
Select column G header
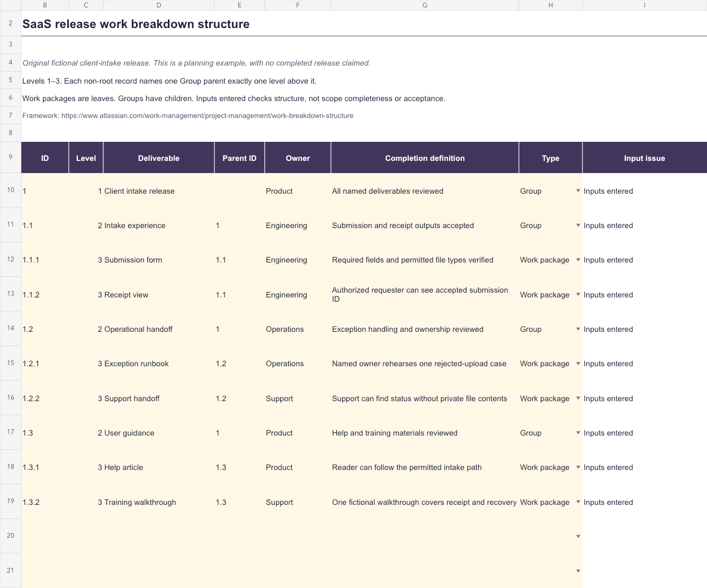(425, 5)
